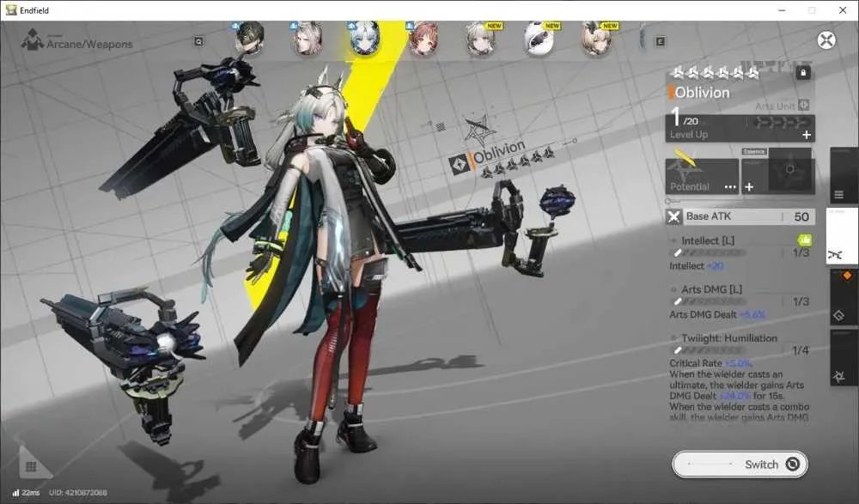Open the Potential panel
Image resolution: width=859 pixels, height=504 pixels.
pyautogui.click(x=702, y=176)
